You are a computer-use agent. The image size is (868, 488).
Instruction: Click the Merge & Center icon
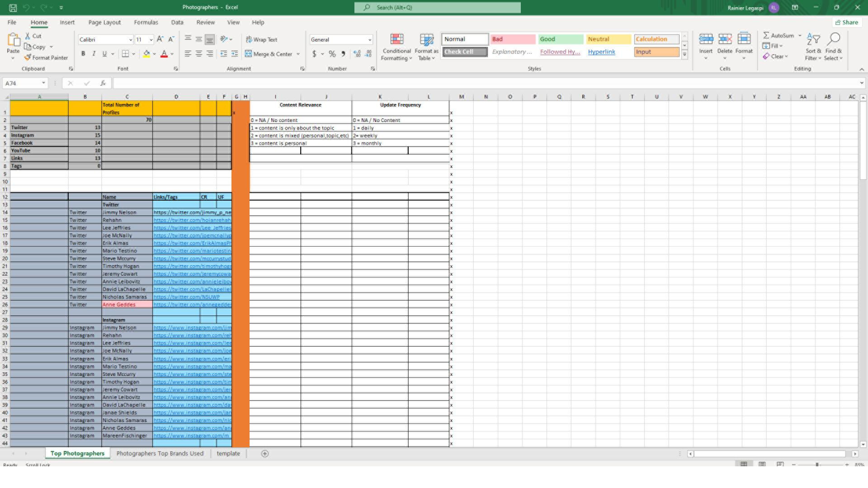pos(249,54)
